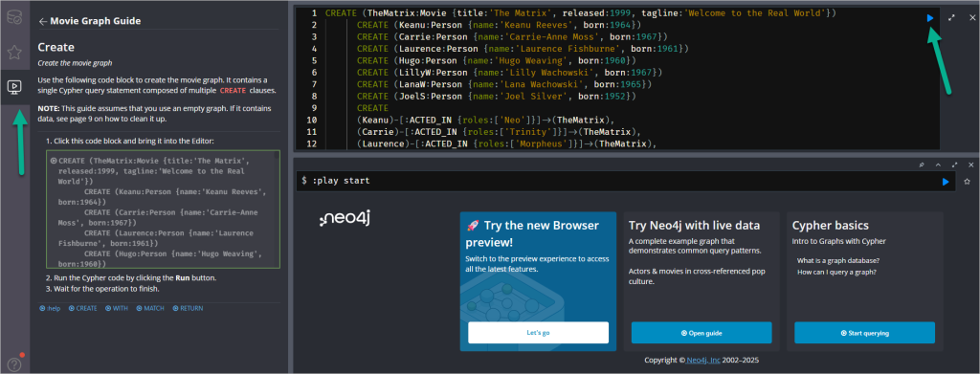Screen dimensions: 980x374
Task: Click the 'Create' guide heading
Action: pyautogui.click(x=56, y=47)
